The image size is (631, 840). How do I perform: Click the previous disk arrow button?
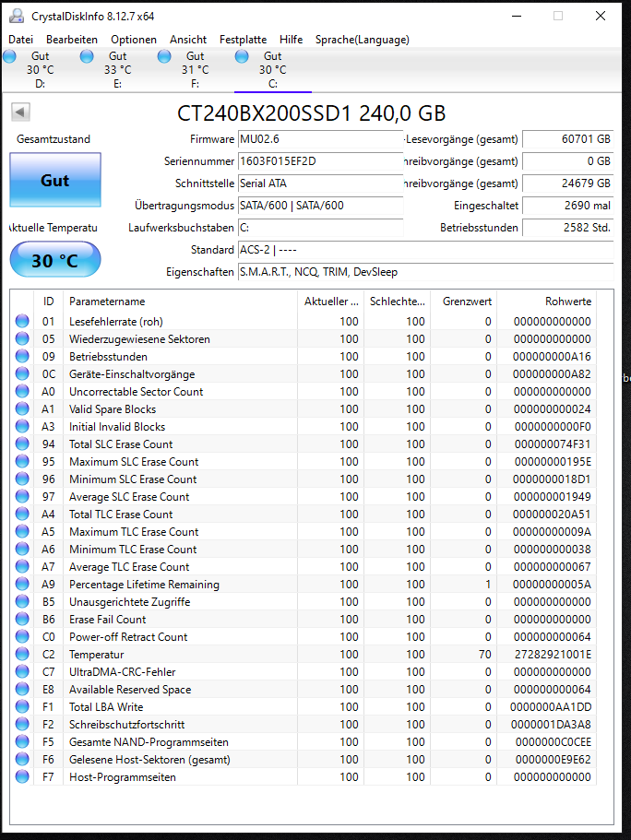[x=20, y=112]
